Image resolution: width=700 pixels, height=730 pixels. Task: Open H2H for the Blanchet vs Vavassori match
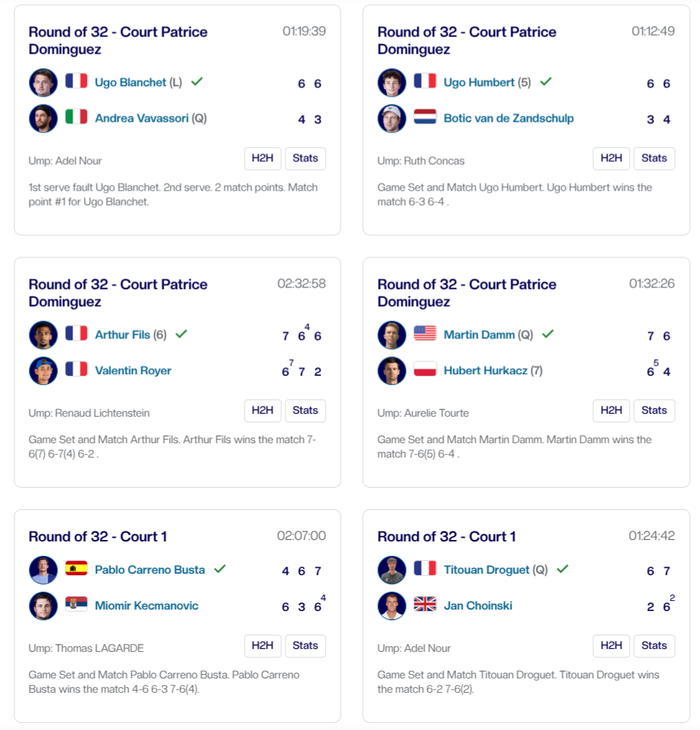click(x=262, y=158)
